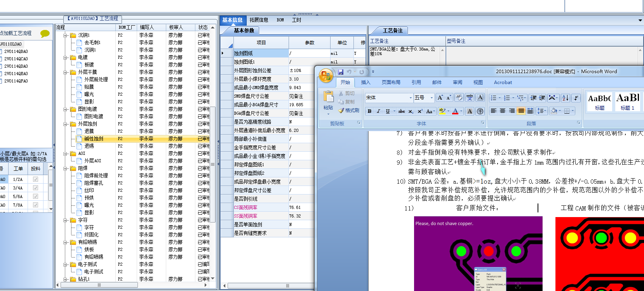The height and width of the screenshot is (291, 644).
Task: Open the font color dropdown arrow
Action: click(x=461, y=111)
